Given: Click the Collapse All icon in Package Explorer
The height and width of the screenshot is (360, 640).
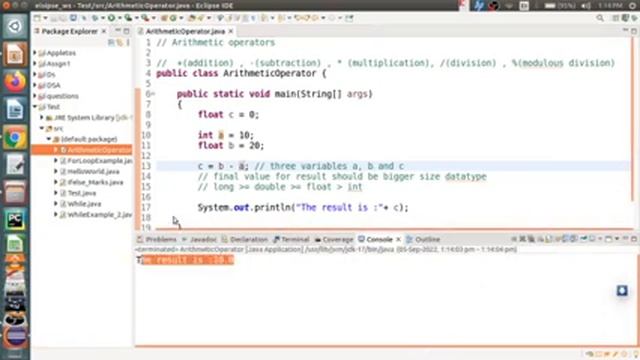Looking at the screenshot, I should (111, 42).
